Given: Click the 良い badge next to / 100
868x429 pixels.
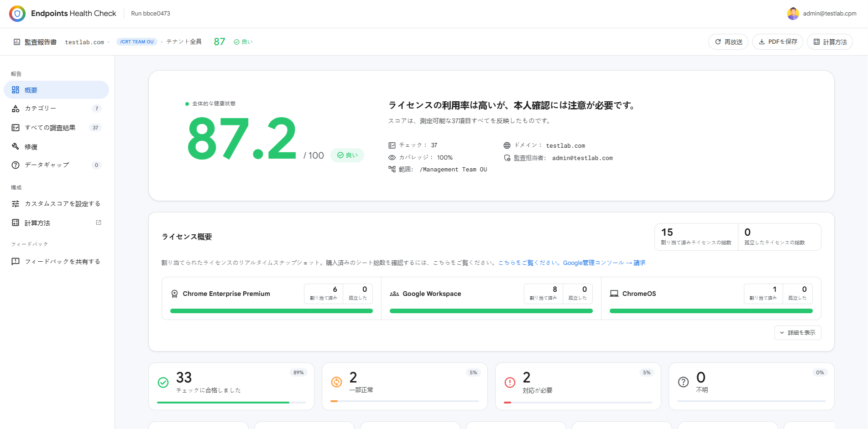Looking at the screenshot, I should (x=347, y=155).
